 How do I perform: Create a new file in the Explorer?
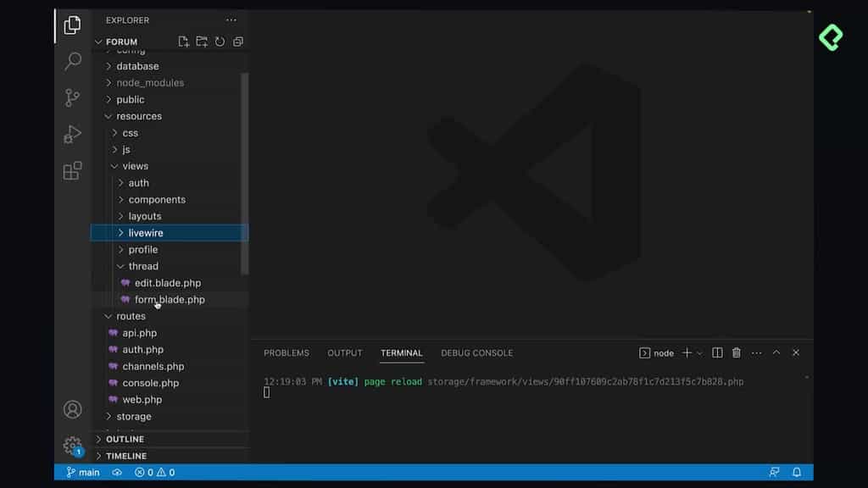click(x=183, y=41)
